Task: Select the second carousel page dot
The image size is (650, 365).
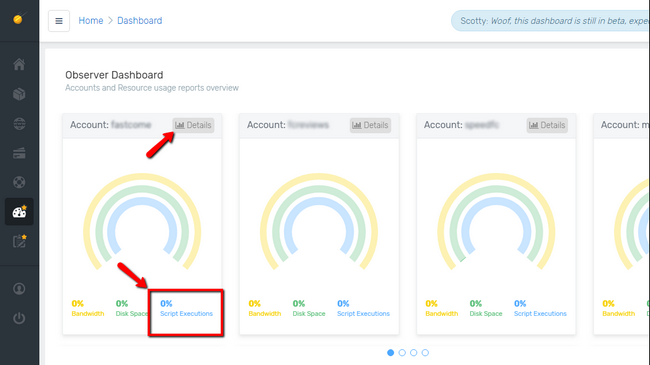Action: click(402, 353)
